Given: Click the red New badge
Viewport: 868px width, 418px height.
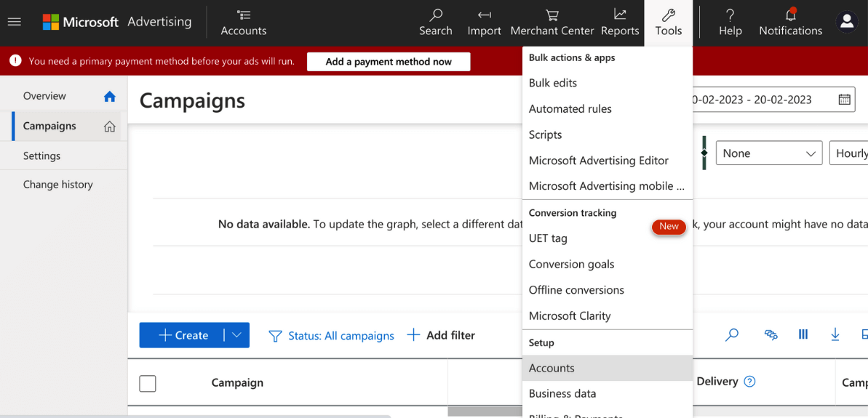Looking at the screenshot, I should (x=669, y=226).
